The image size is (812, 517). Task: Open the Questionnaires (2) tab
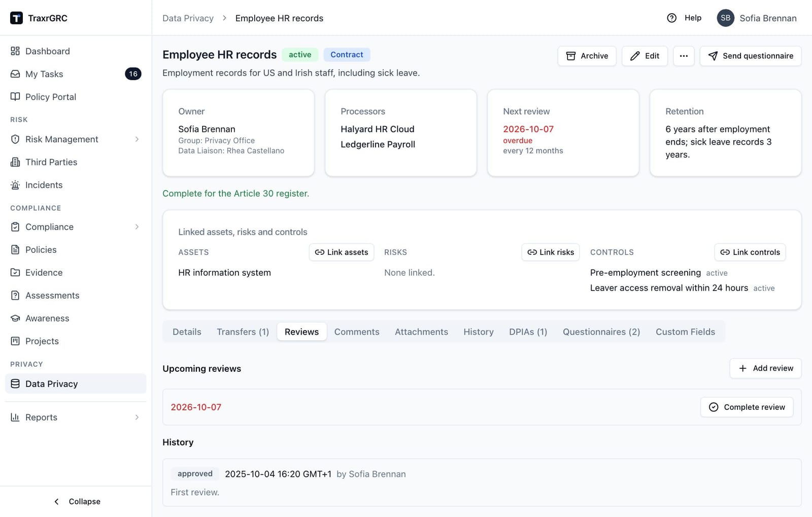pos(601,332)
